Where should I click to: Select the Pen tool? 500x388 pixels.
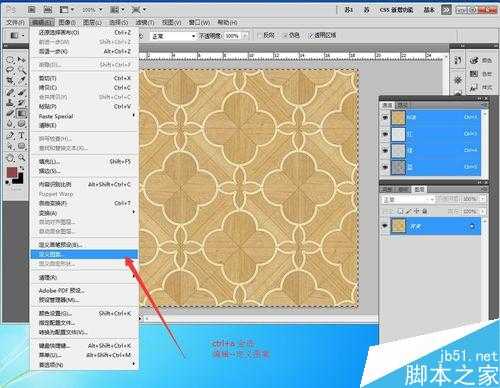click(x=10, y=135)
